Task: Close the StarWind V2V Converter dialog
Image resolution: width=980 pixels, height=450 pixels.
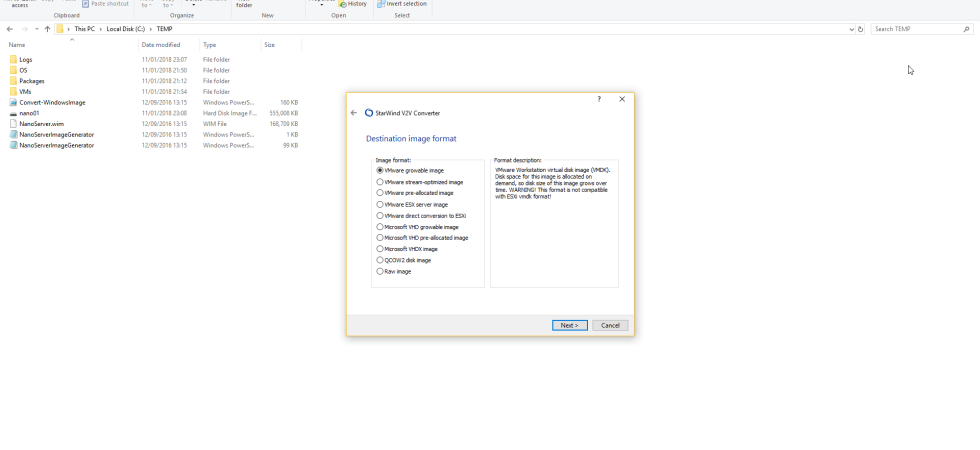Action: (622, 99)
